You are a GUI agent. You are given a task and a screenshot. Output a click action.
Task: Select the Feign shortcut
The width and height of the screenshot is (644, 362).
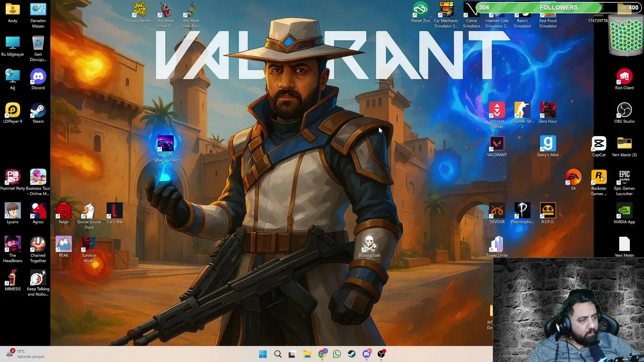(x=63, y=214)
